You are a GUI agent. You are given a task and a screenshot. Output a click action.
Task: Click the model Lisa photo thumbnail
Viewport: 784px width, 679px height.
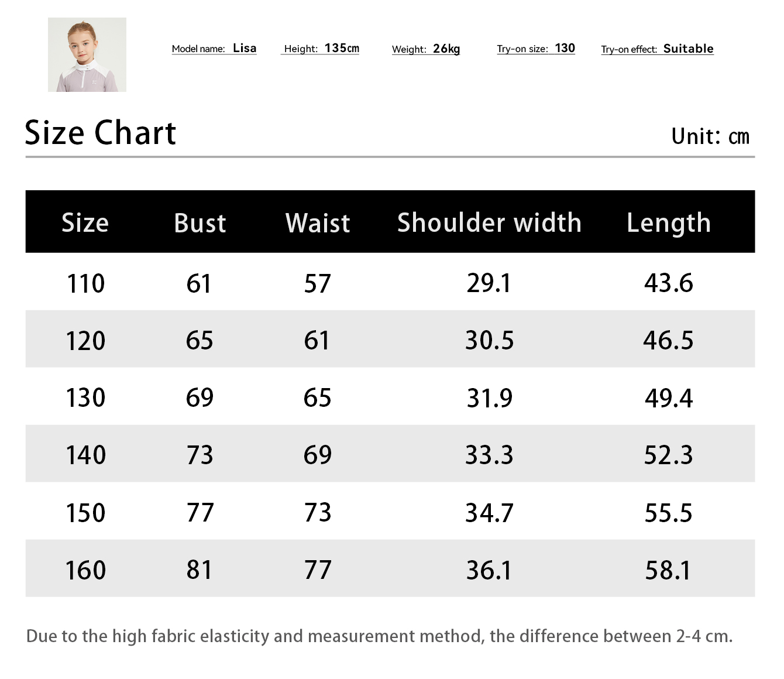tap(87, 54)
